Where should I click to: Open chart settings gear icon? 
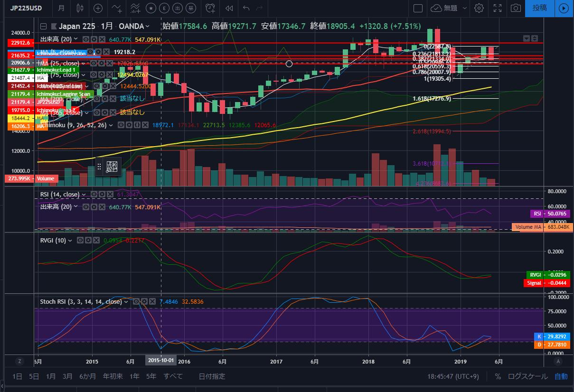pyautogui.click(x=479, y=8)
